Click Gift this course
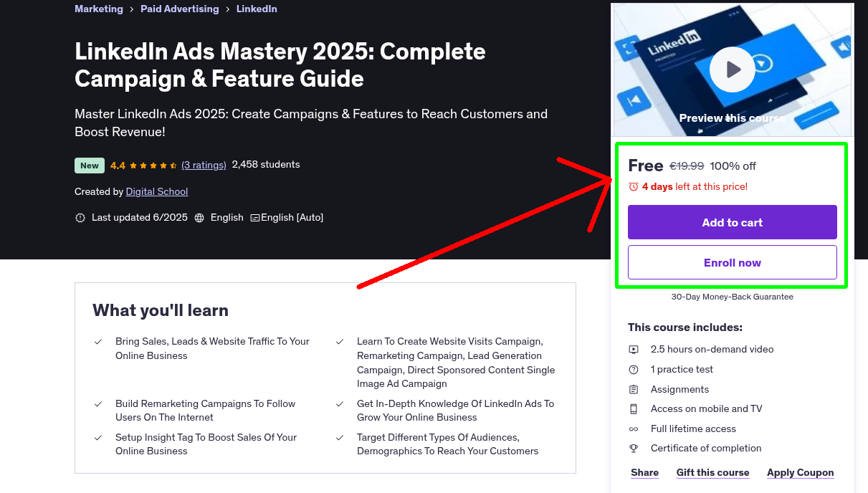This screenshot has height=493, width=868. 713,473
